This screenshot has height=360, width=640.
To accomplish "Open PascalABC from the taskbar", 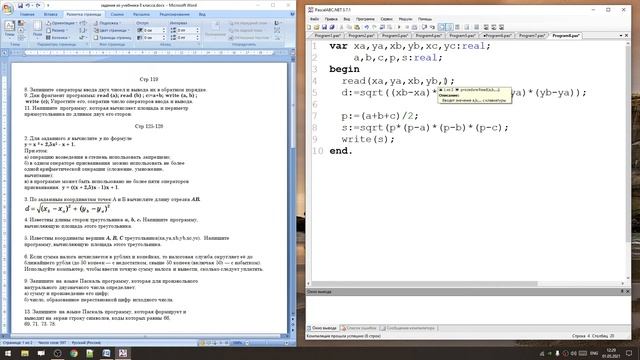I will (122, 353).
